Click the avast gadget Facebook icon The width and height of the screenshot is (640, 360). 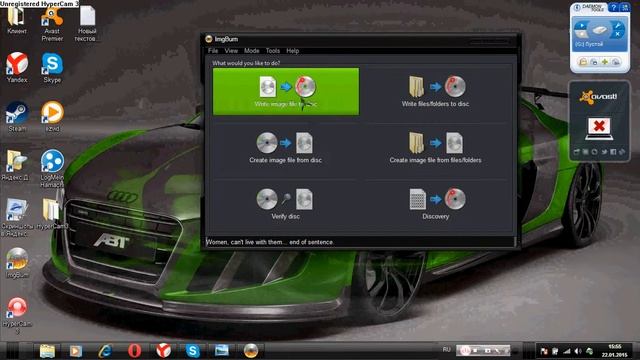coord(613,152)
